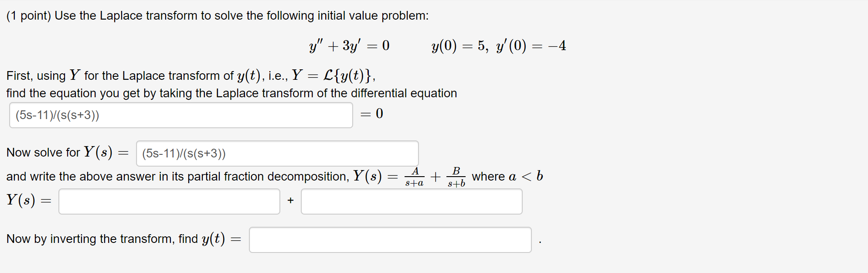This screenshot has width=868, height=273.
Task: Click the 'Y(s) =' label before the fraction fields
Action: click(29, 200)
